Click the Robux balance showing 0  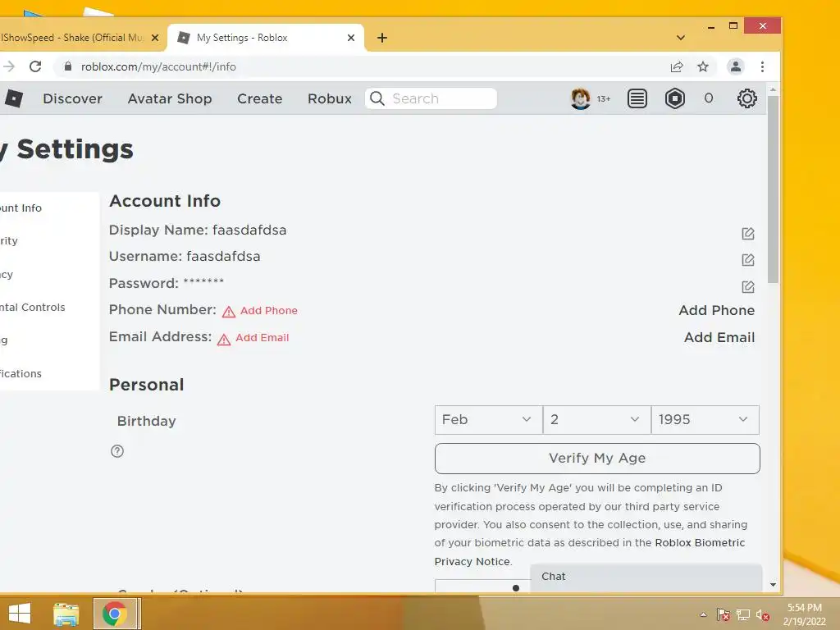pyautogui.click(x=708, y=98)
